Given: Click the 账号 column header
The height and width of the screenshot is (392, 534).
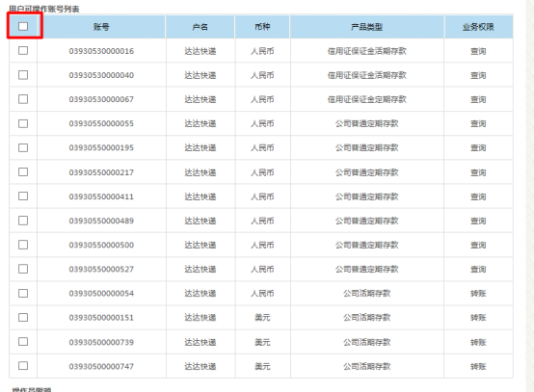Looking at the screenshot, I should 101,27.
